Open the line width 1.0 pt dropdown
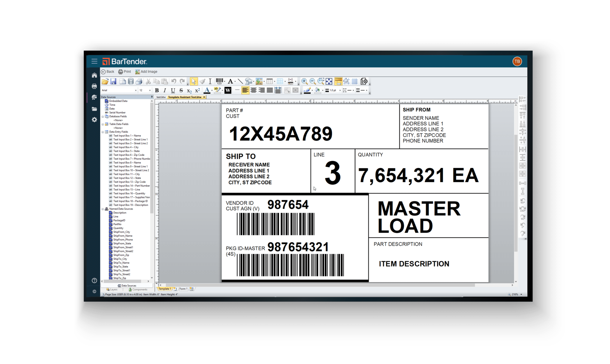 (340, 90)
